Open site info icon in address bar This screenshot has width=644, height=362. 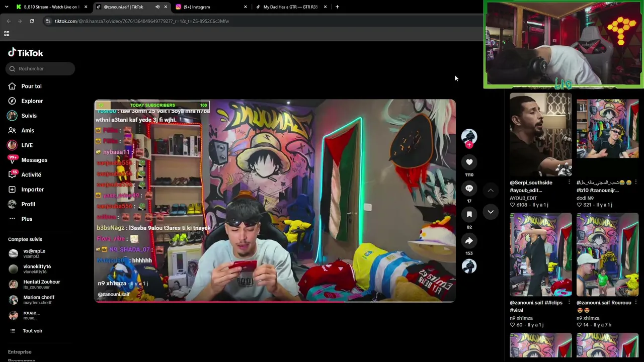tap(48, 21)
